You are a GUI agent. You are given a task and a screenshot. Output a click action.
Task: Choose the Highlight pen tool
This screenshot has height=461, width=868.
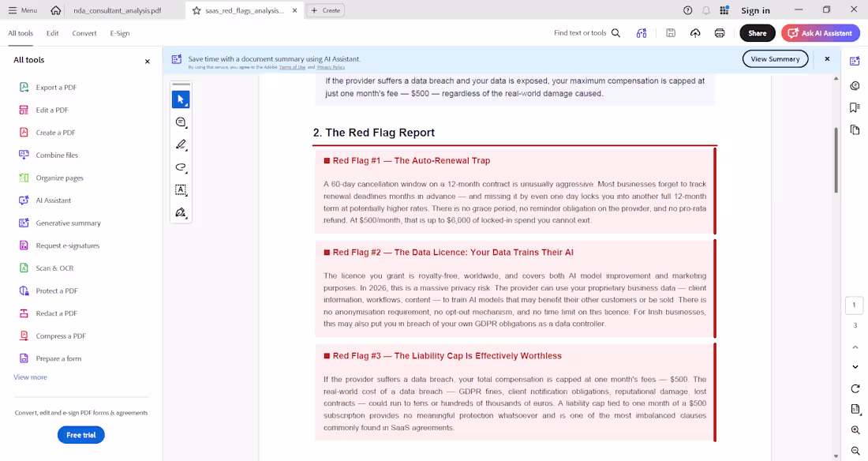(181, 144)
